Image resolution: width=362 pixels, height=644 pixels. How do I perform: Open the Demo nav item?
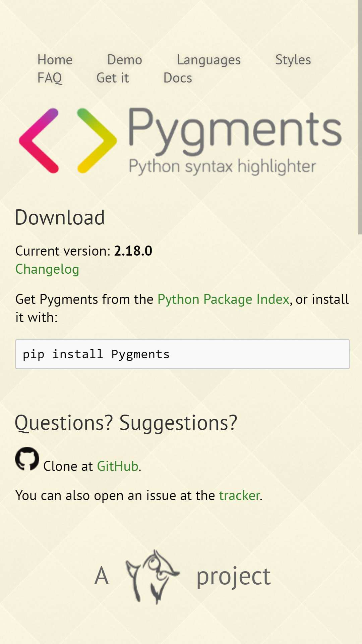tap(125, 60)
